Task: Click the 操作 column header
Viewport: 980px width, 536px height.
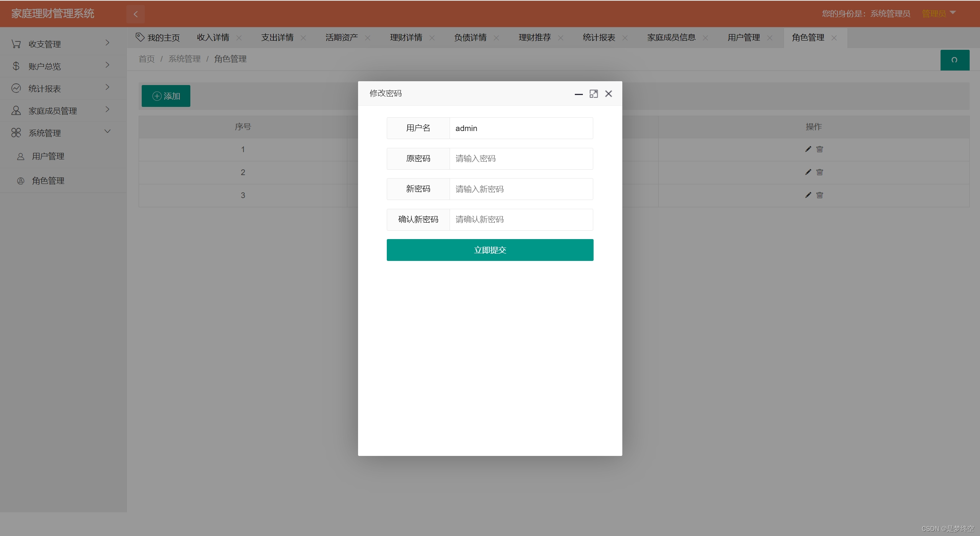Action: 814,127
